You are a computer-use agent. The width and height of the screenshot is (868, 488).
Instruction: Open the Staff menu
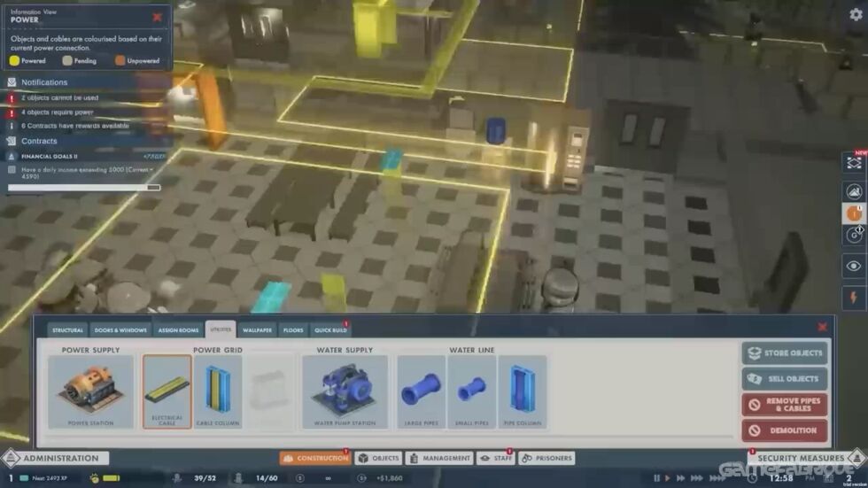pyautogui.click(x=497, y=458)
